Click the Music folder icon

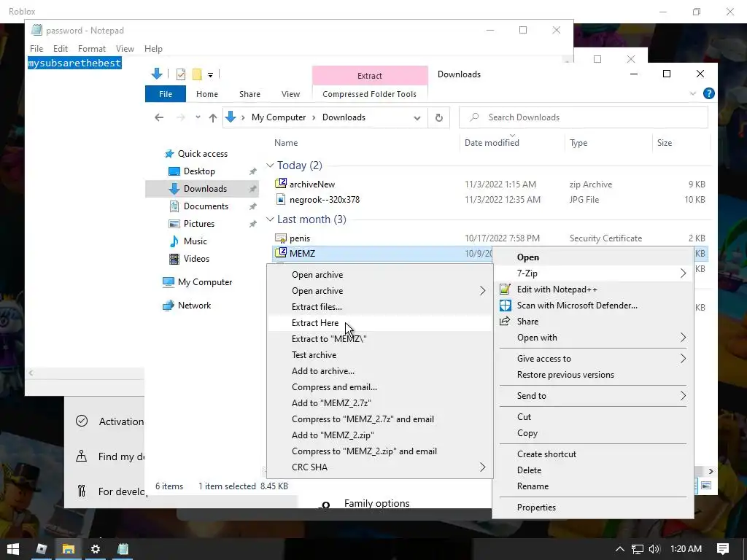pos(174,241)
